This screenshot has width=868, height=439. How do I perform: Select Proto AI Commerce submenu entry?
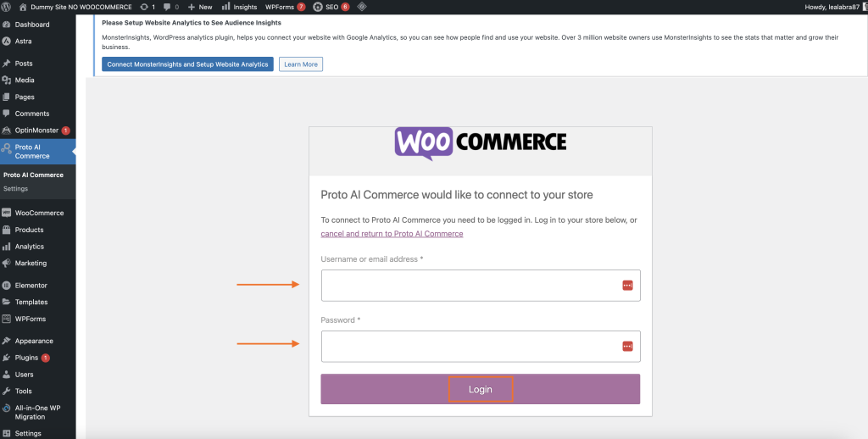(x=33, y=175)
